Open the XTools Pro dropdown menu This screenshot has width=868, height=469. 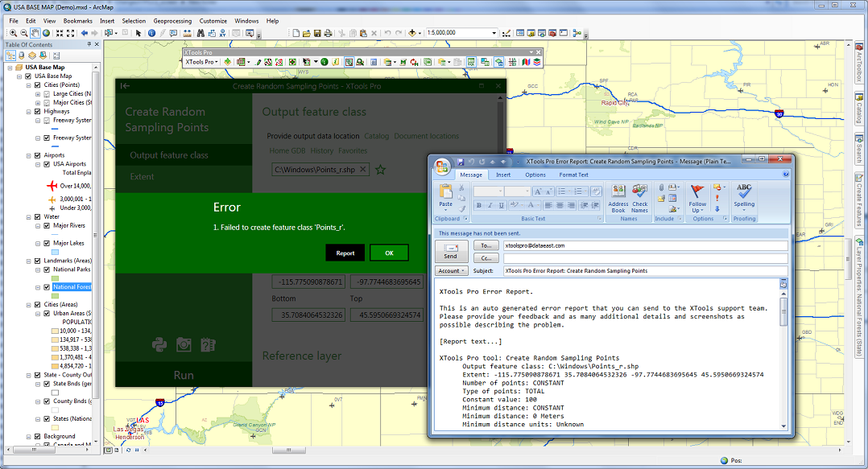pyautogui.click(x=201, y=62)
